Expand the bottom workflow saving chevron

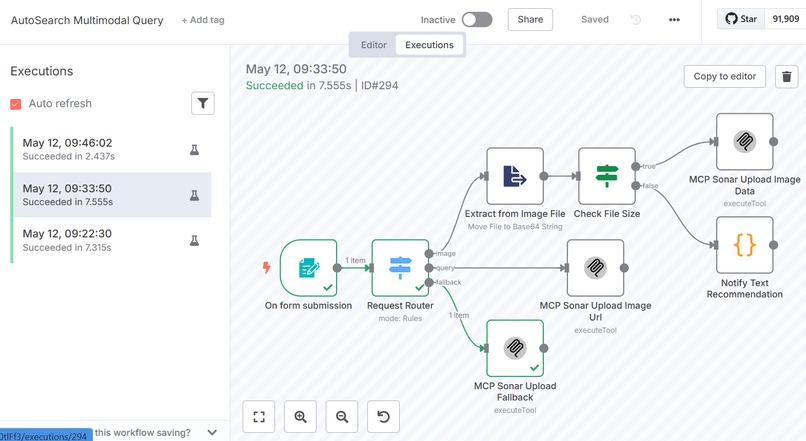[212, 432]
